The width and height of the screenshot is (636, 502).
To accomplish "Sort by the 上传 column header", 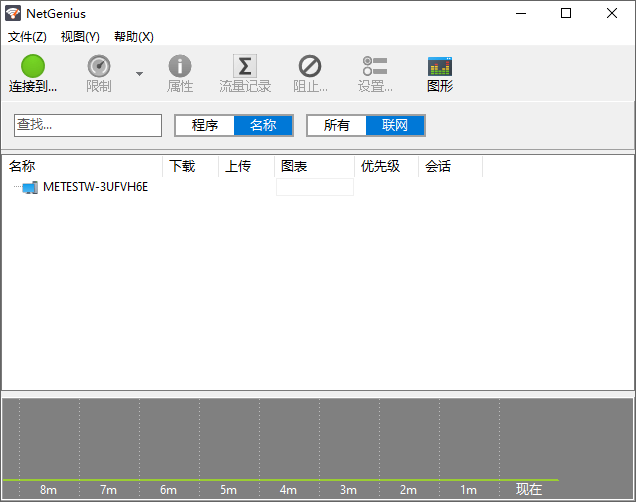I will pyautogui.click(x=246, y=166).
